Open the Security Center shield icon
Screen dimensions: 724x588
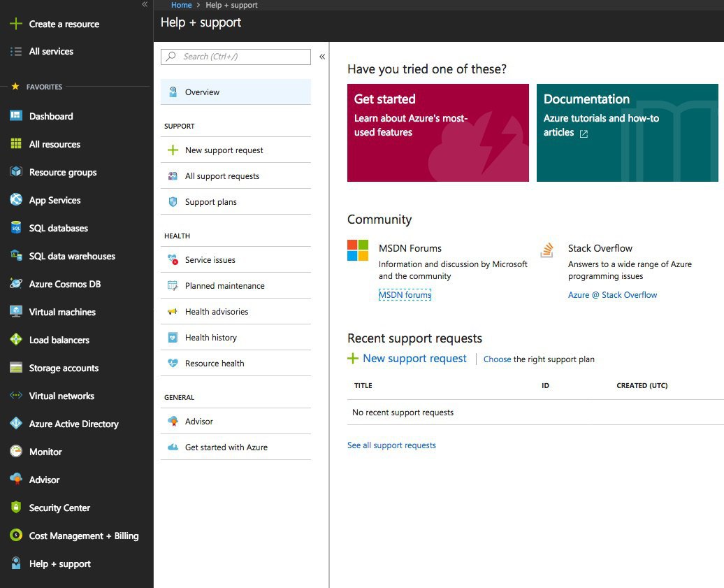pos(15,507)
